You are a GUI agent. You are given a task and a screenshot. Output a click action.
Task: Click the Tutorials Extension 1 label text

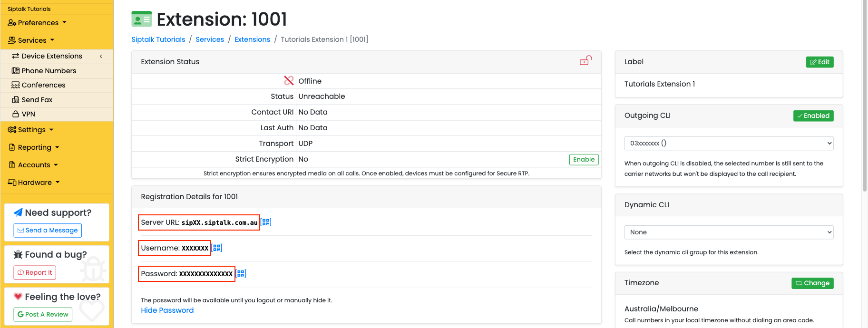point(660,84)
